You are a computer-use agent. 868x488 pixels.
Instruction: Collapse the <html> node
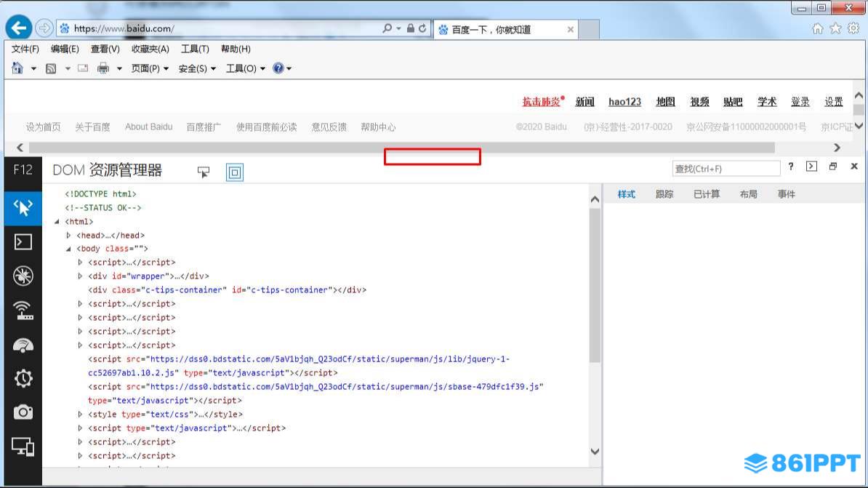click(57, 222)
